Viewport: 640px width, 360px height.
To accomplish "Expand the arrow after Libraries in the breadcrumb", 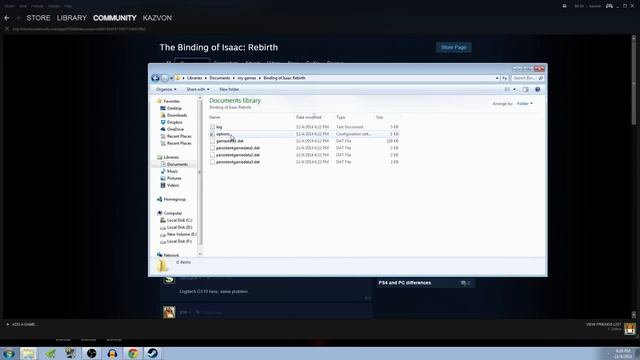I will tap(206, 78).
